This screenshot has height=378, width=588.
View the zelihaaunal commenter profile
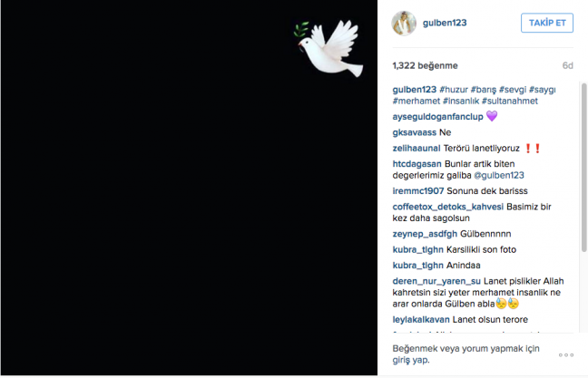tap(416, 149)
